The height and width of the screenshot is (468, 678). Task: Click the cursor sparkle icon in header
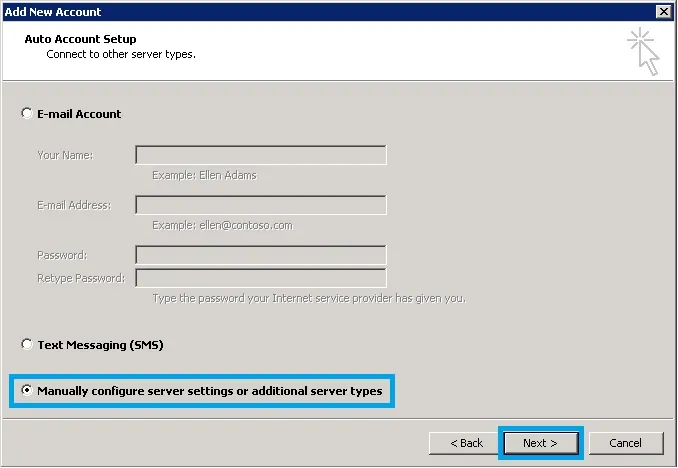pos(644,51)
